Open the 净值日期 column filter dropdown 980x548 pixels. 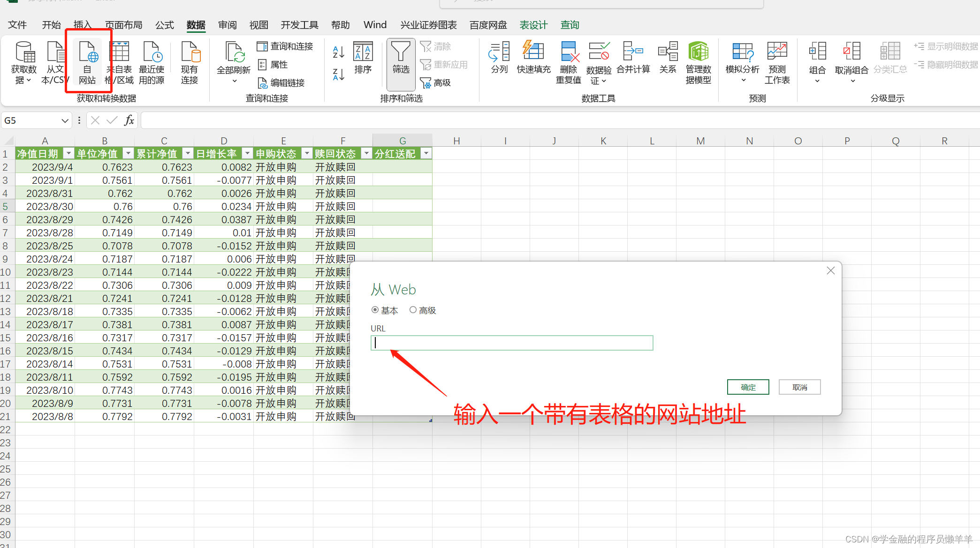tap(68, 153)
